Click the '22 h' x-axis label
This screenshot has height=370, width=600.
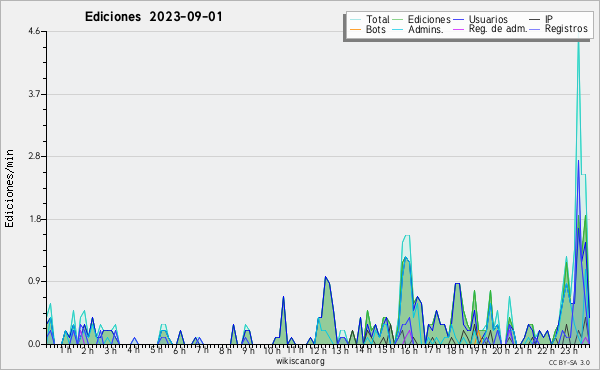(x=546, y=350)
